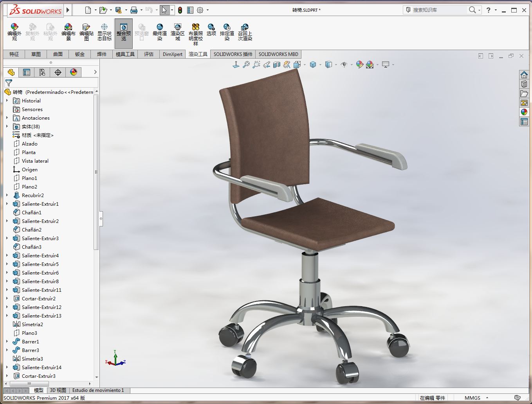Screen dimensions: 532x404
Task: Click the Save icon in quick toolbar
Action: click(x=118, y=10)
